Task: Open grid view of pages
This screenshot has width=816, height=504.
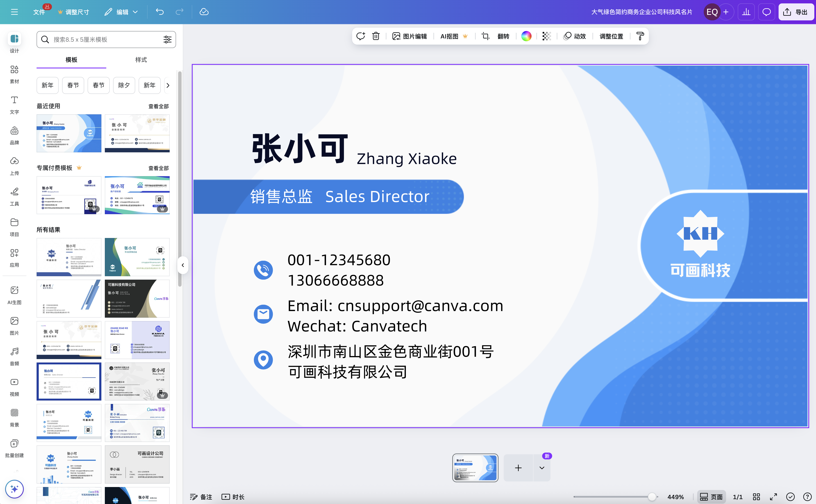Action: click(756, 497)
